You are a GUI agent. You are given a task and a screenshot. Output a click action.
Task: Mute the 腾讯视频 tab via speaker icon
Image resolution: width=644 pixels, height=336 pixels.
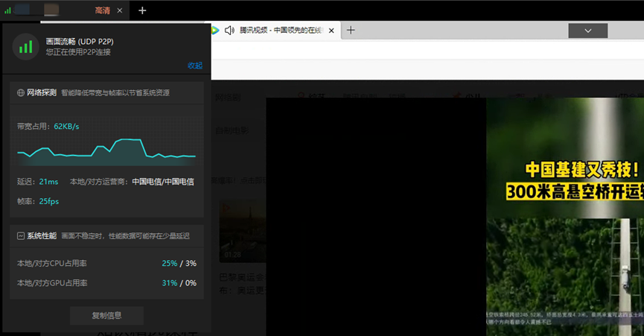pyautogui.click(x=229, y=31)
